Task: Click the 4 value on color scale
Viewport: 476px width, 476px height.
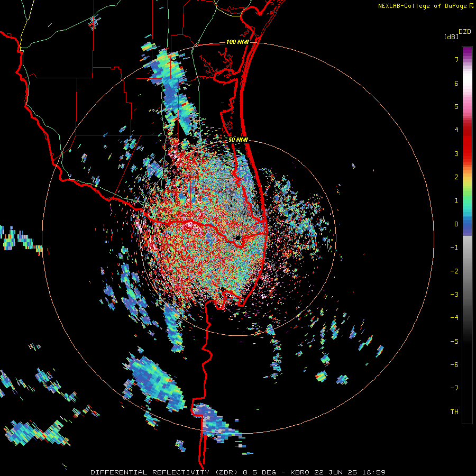Action: [456, 130]
